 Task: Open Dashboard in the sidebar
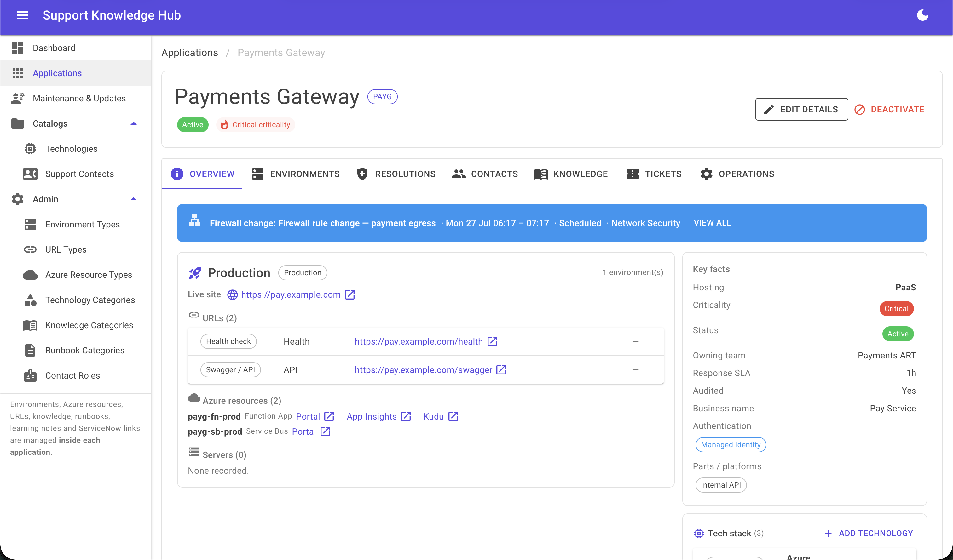76,48
